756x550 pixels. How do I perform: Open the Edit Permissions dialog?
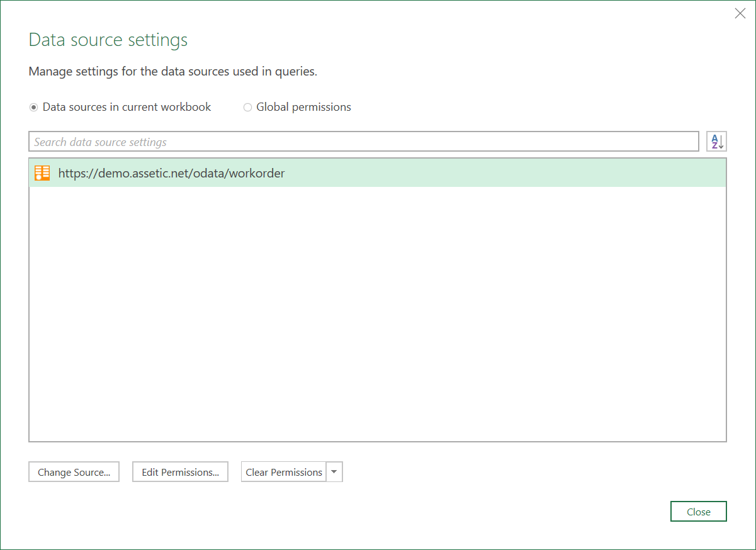tap(180, 472)
